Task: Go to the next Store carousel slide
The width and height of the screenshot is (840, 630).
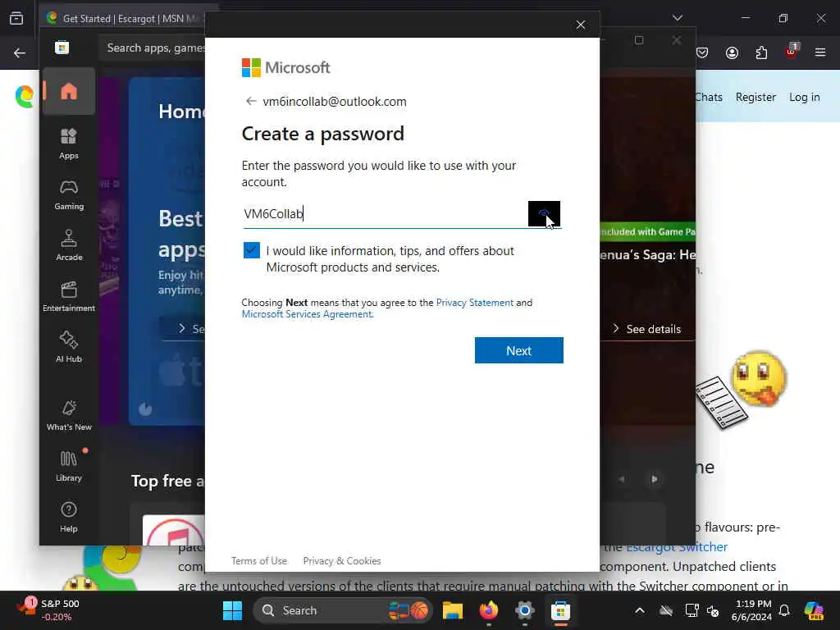Action: (654, 479)
